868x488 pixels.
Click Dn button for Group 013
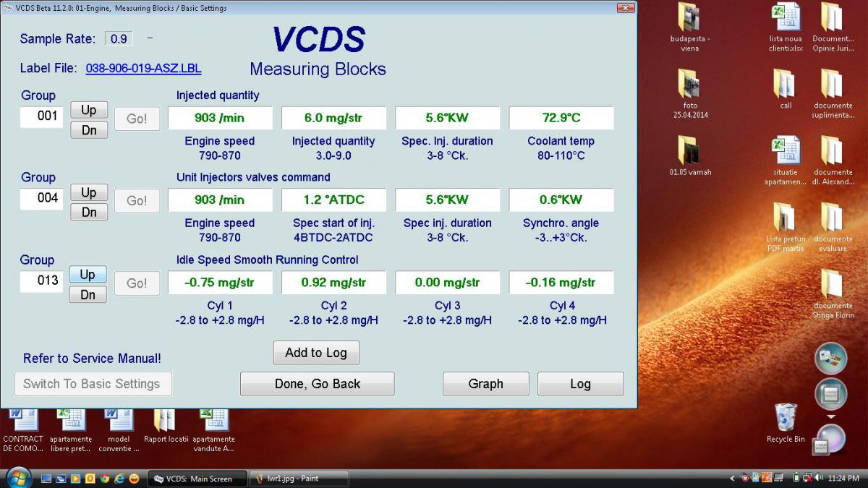pyautogui.click(x=88, y=295)
